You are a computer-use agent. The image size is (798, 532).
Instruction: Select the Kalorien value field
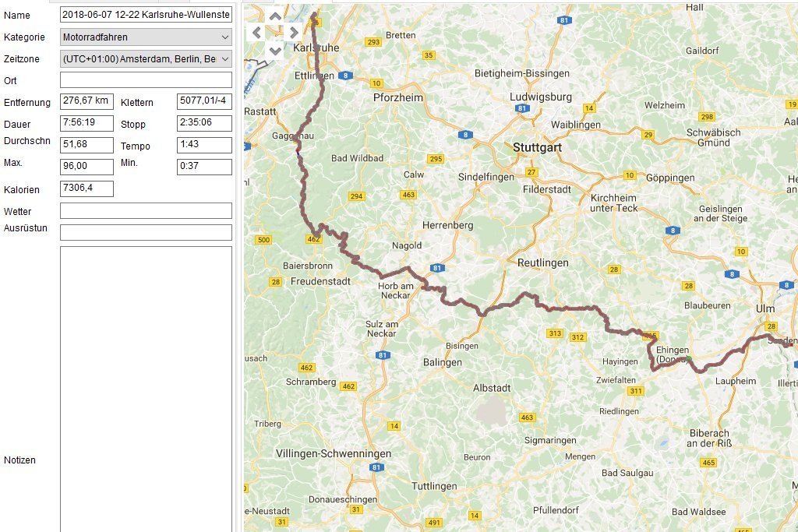pos(87,188)
